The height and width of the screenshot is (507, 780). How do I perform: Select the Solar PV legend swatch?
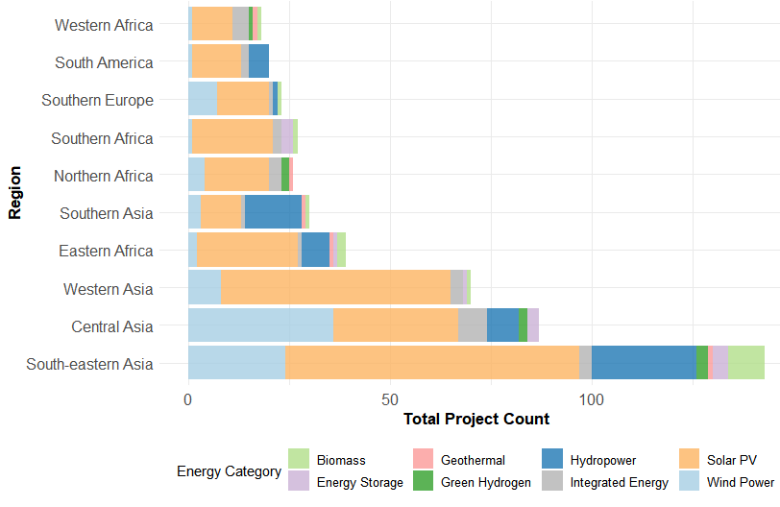(x=690, y=460)
